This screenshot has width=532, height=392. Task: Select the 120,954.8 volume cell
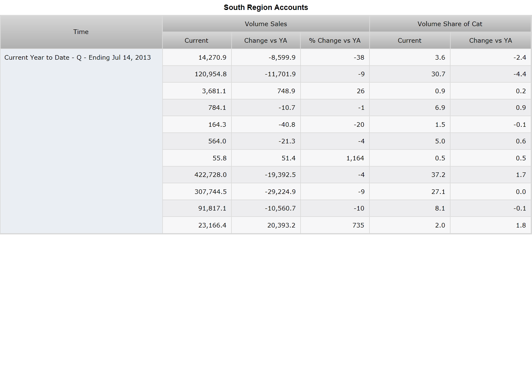197,74
